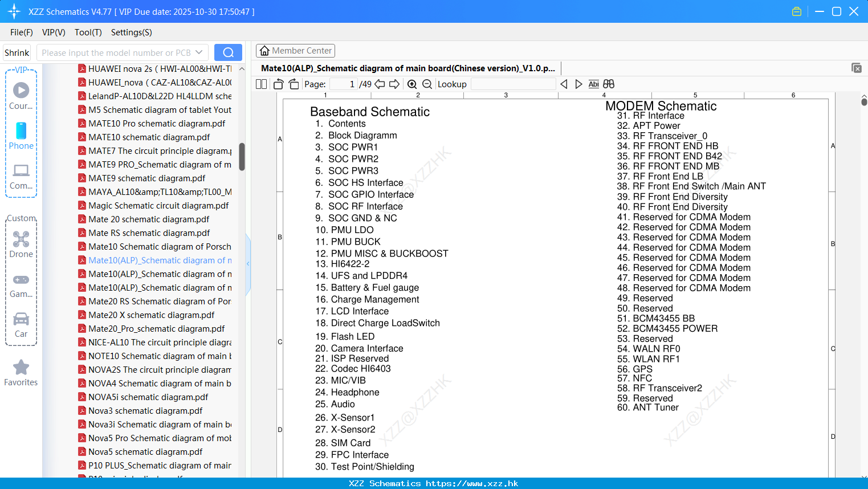Open Member Center
This screenshot has height=489, width=868.
pos(295,51)
